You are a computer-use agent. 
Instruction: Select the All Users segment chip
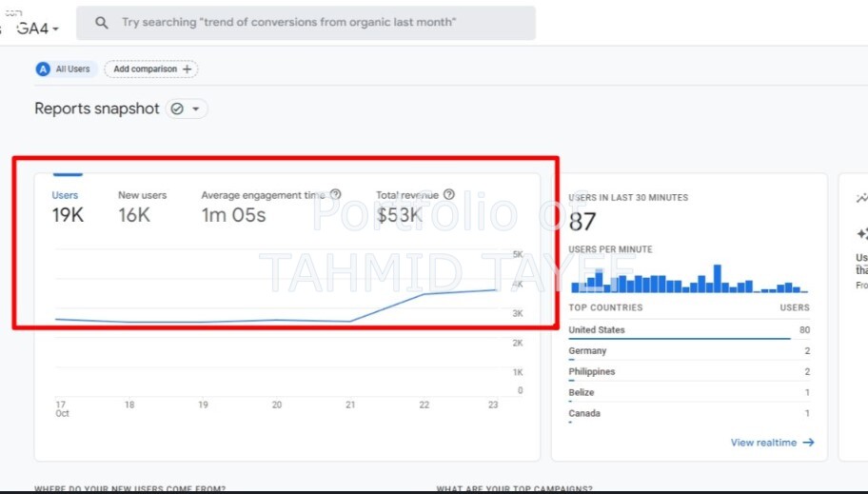66,69
